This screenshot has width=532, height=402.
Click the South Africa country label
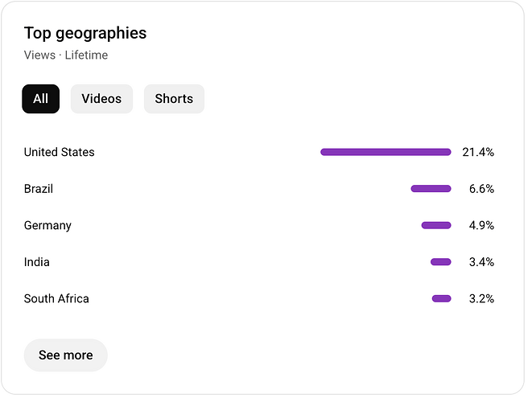tap(56, 298)
